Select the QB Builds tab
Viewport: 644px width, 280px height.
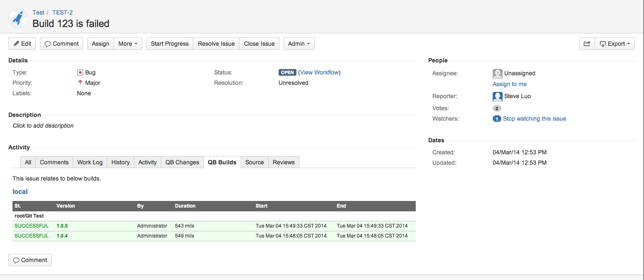pos(222,162)
